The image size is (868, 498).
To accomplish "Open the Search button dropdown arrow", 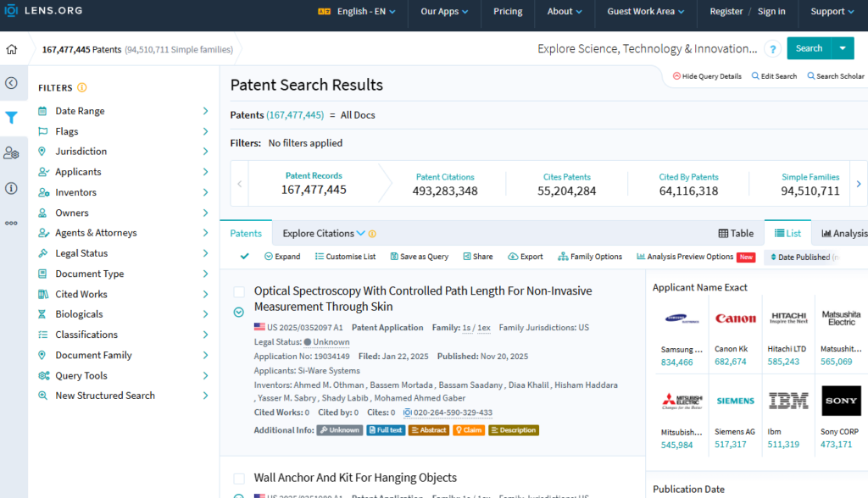I will (843, 48).
